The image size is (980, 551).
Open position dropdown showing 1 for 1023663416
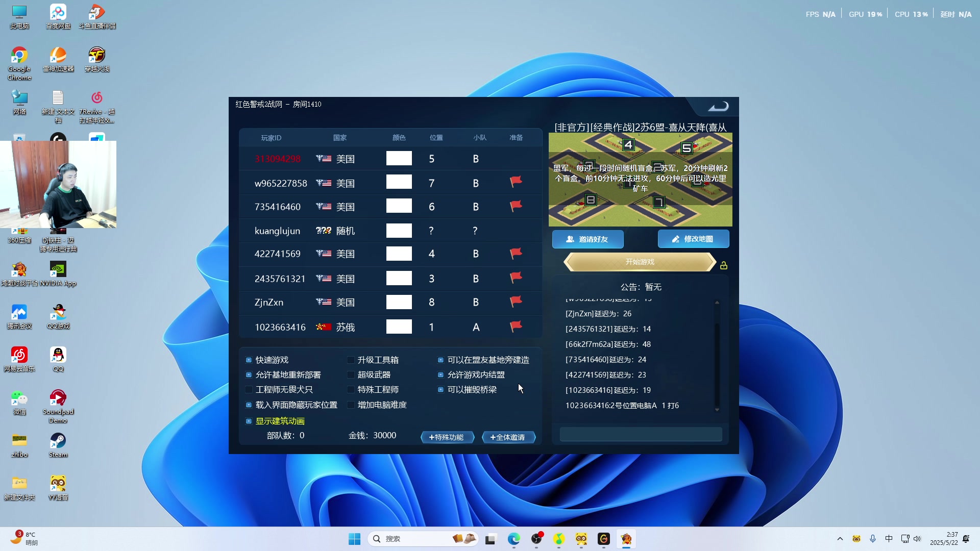431,327
